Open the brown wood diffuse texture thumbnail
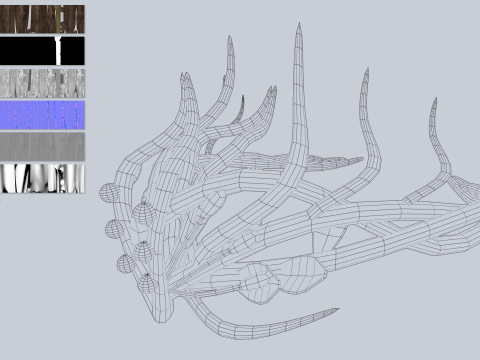This screenshot has height=360, width=480. pyautogui.click(x=42, y=19)
